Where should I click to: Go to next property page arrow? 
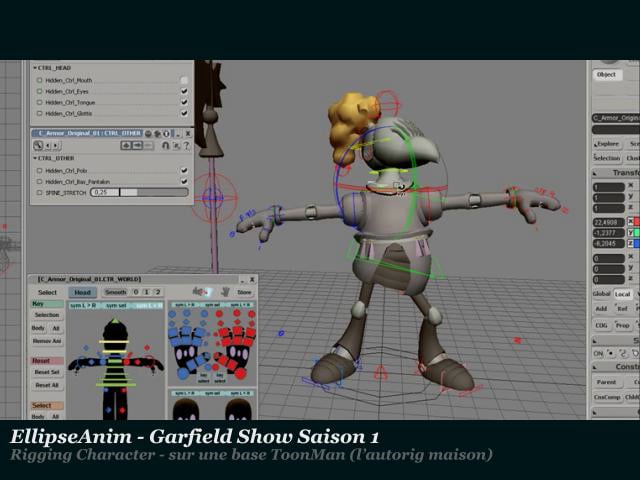tap(55, 145)
